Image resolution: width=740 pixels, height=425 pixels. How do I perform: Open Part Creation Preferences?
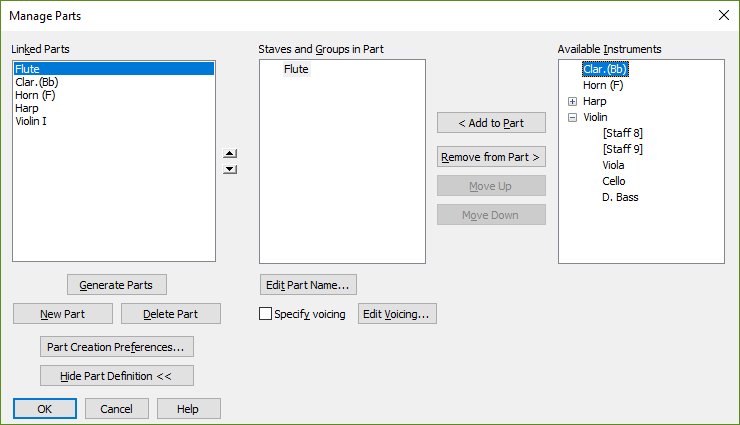click(x=117, y=347)
